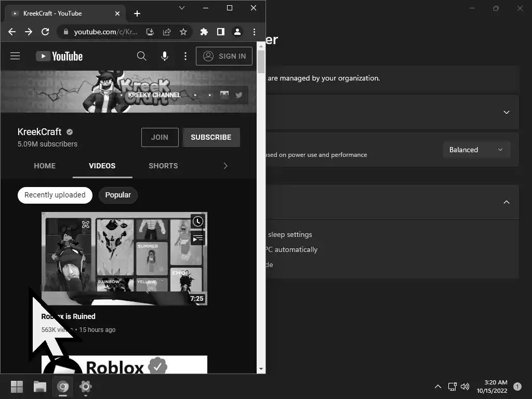
Task: Go back with Chrome's back arrow
Action: coord(12,32)
